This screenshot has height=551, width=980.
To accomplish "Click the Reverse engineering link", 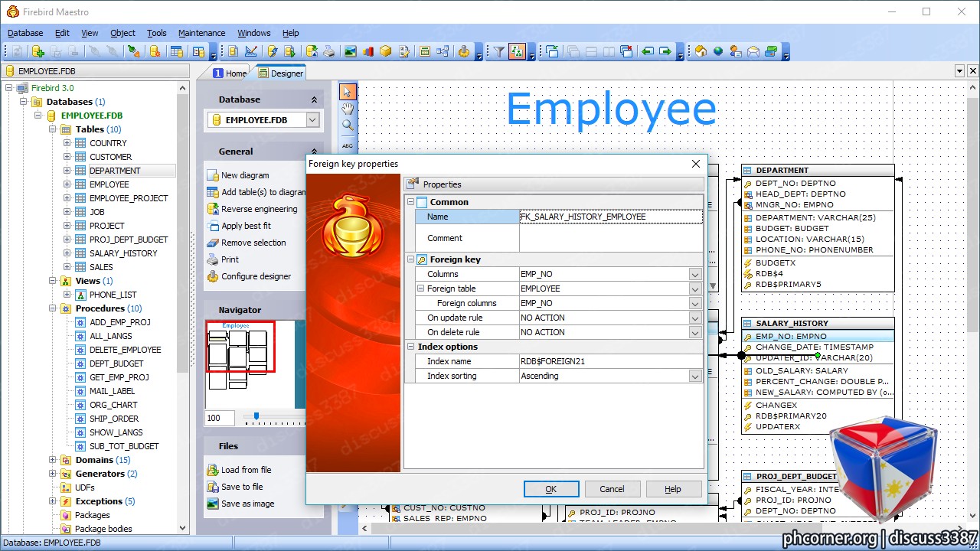I will pos(259,209).
